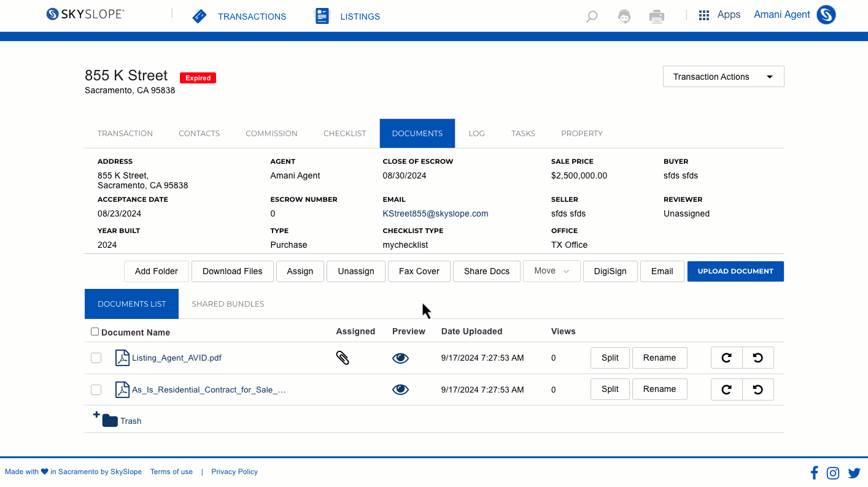Open the Commission tab

coord(271,133)
